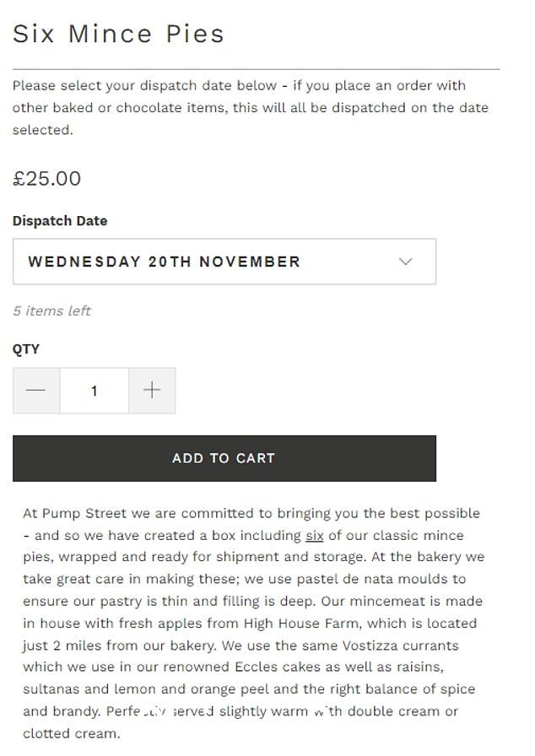The width and height of the screenshot is (535, 756).
Task: Click "High House Farm" in the description
Action: tap(300, 624)
